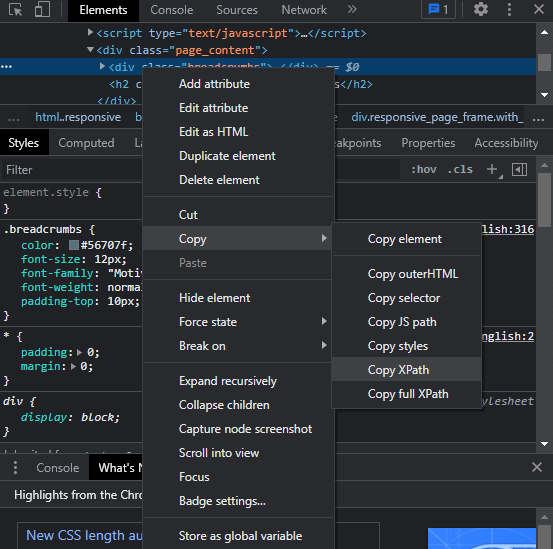Expand the margin shorthand triangle
Viewport: 553px width, 549px height.
click(x=73, y=366)
